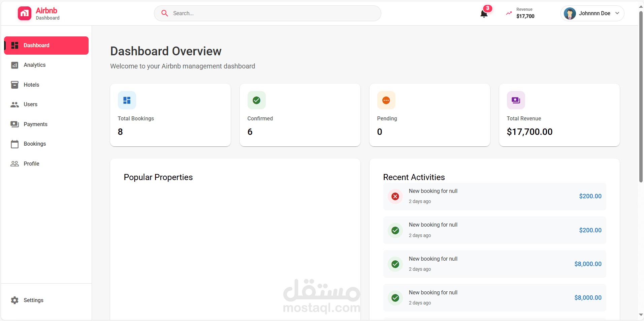
Task: Click the first $200.00 activity amount
Action: coord(590,196)
